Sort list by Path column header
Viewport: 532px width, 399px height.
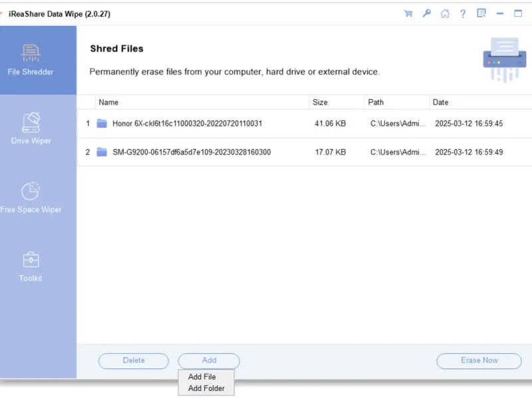(396, 102)
